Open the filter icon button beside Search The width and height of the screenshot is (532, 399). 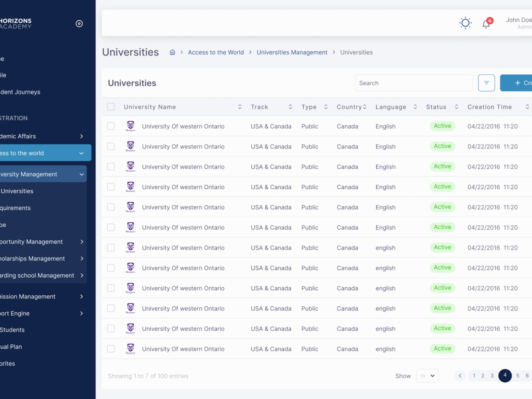(x=486, y=83)
